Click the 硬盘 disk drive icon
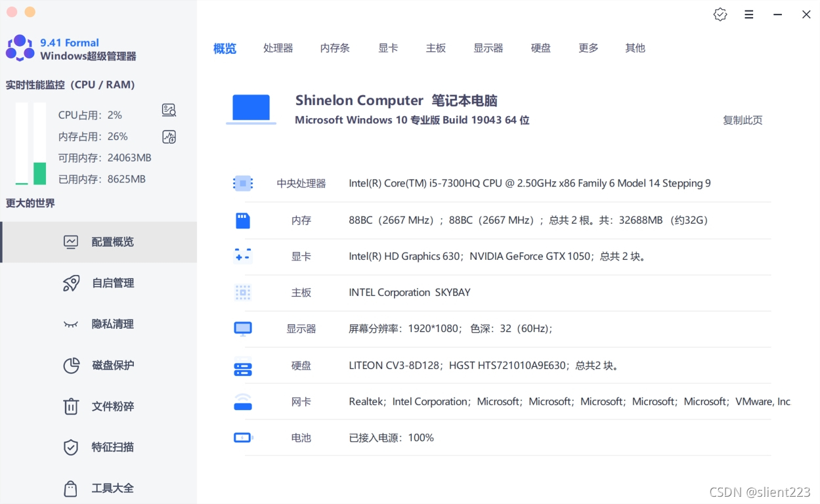Screen dimensions: 820x504 tap(243, 369)
